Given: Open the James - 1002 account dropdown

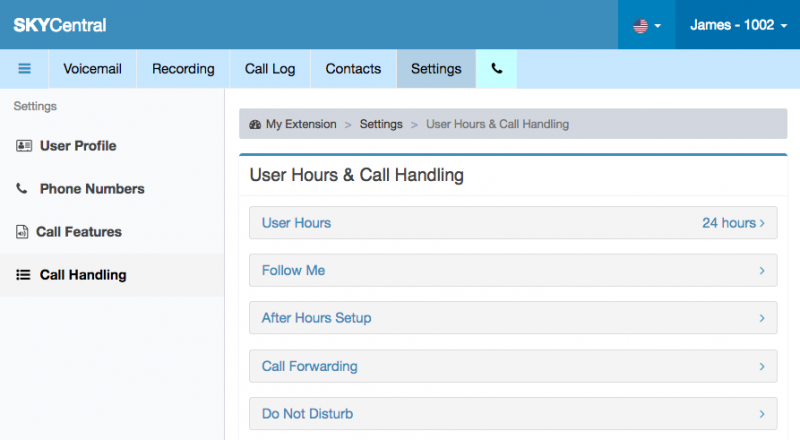Looking at the screenshot, I should point(738,25).
